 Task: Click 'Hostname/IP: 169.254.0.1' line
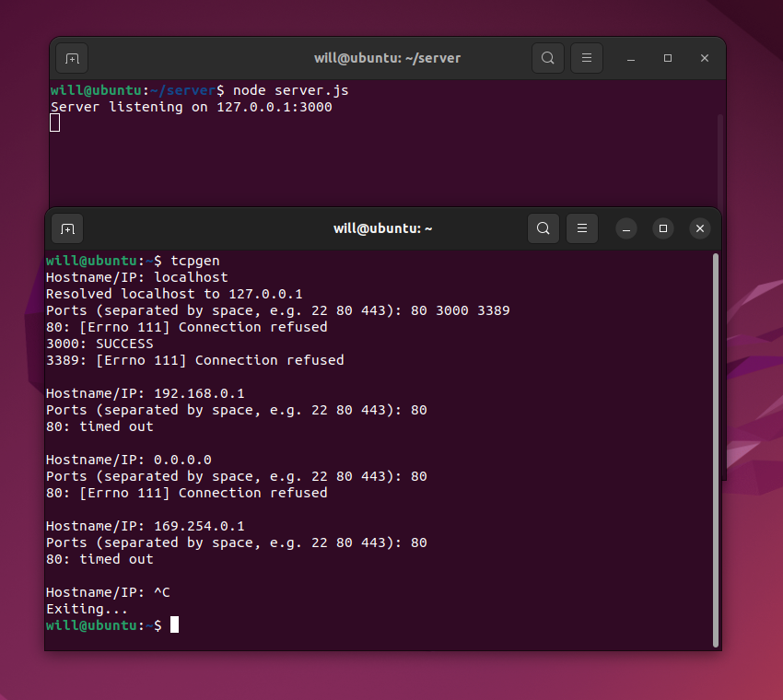pyautogui.click(x=146, y=526)
